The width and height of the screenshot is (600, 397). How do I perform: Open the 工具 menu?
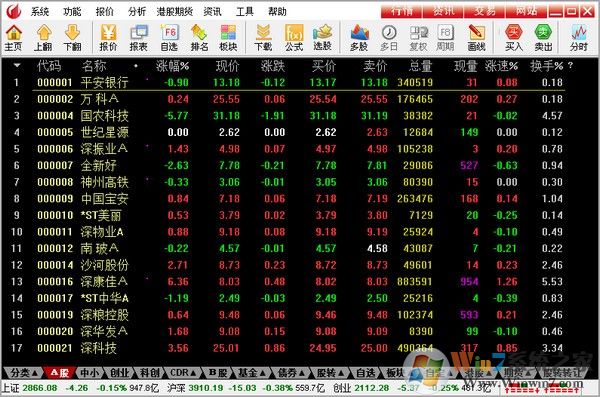pyautogui.click(x=245, y=11)
